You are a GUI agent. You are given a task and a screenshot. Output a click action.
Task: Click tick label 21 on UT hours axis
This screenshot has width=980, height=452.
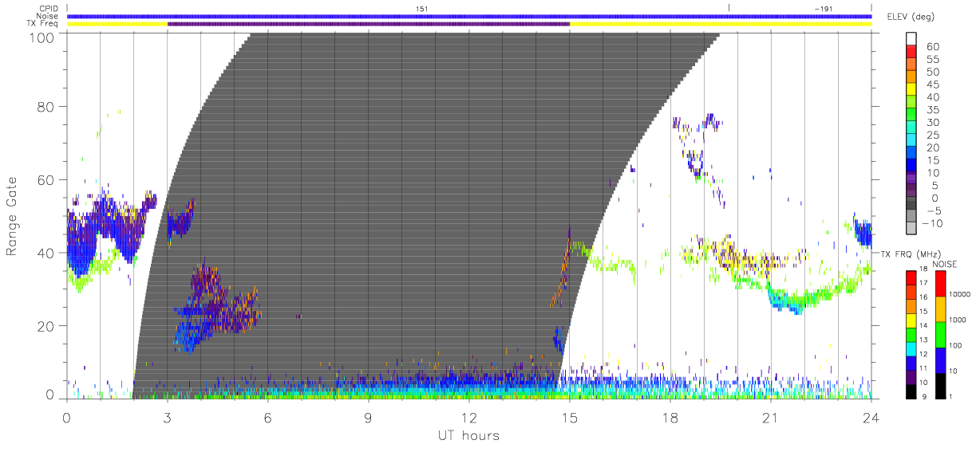coord(770,417)
